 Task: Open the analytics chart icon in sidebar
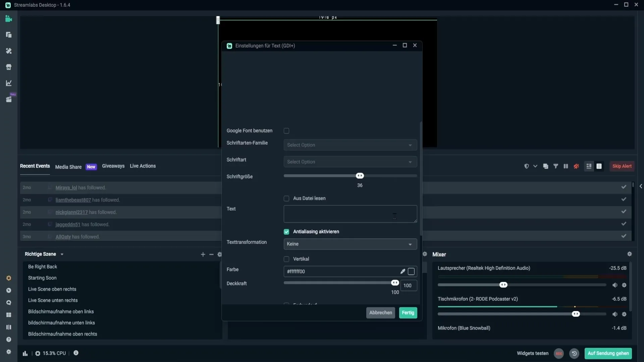(9, 83)
